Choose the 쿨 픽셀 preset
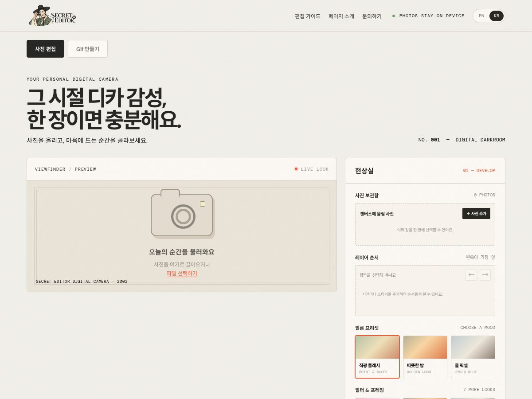 click(473, 357)
